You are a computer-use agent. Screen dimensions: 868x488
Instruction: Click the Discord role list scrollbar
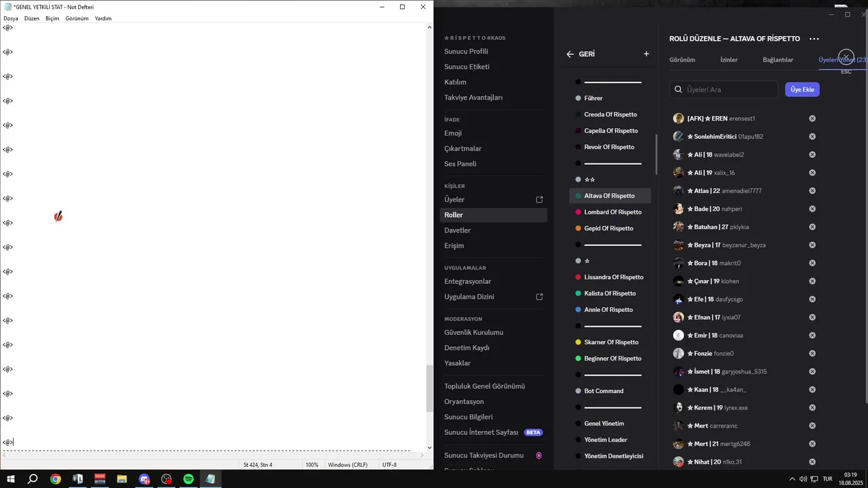coord(656,155)
